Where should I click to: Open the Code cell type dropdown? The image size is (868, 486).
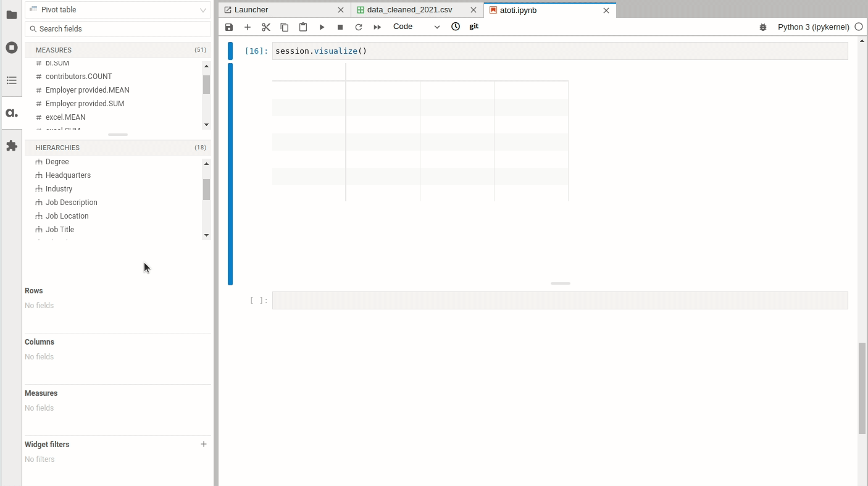coord(416,27)
